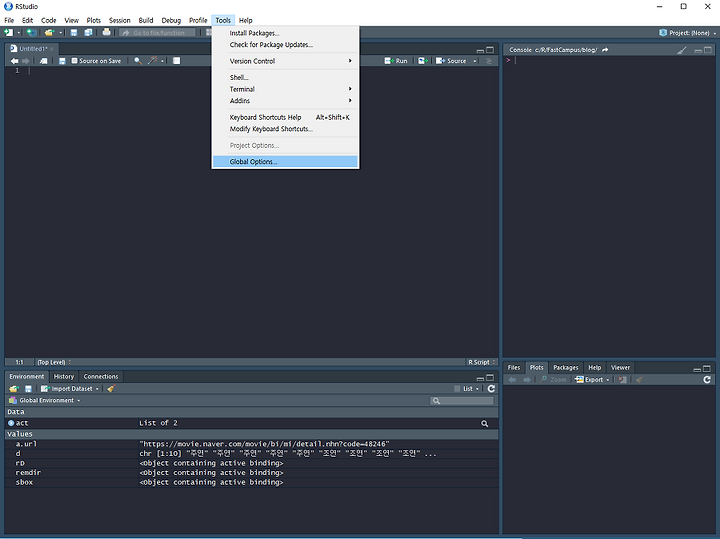Expand the Terminal submenu
This screenshot has height=539, width=720.
coord(285,89)
